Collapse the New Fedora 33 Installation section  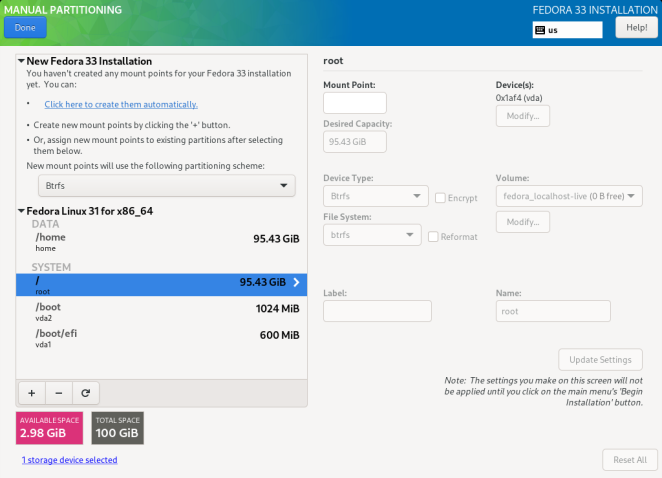coord(21,61)
